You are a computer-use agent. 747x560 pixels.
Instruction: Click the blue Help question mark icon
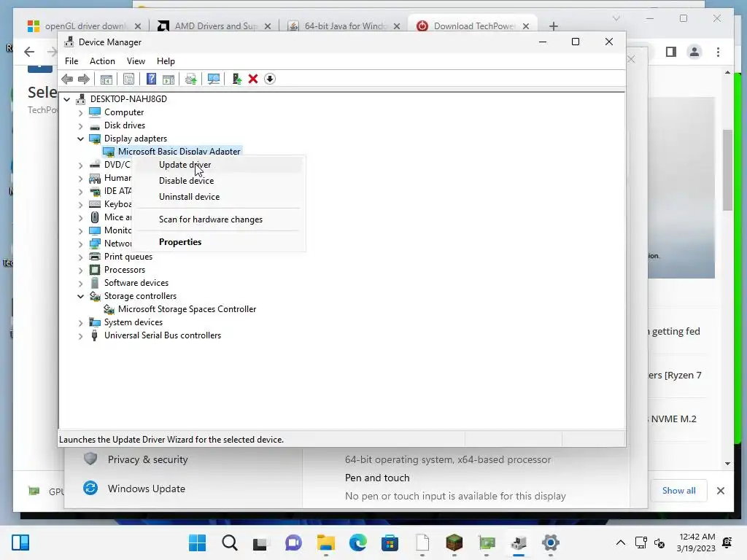[x=151, y=79]
